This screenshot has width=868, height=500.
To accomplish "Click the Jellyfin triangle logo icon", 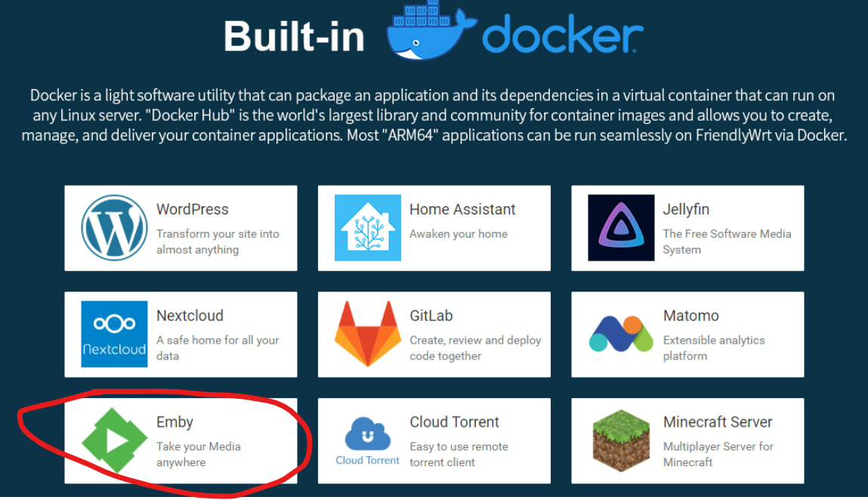I will pos(621,227).
